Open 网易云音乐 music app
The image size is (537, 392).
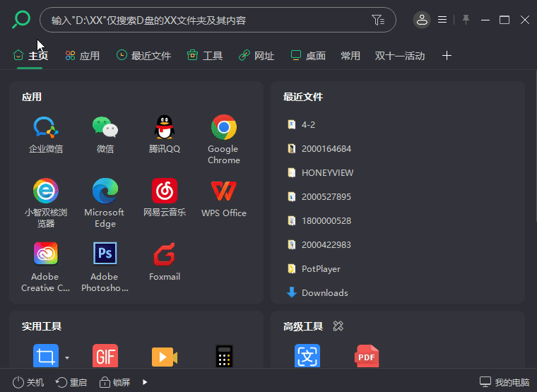(165, 191)
